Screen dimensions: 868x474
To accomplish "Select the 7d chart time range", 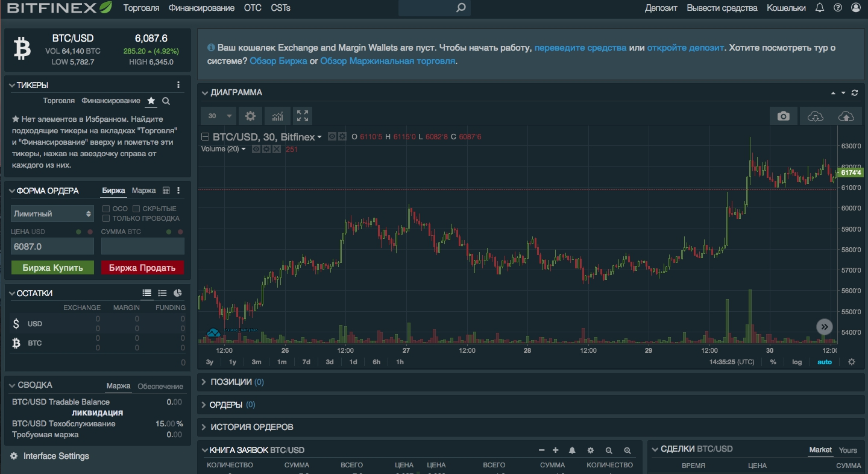I will click(x=306, y=362).
